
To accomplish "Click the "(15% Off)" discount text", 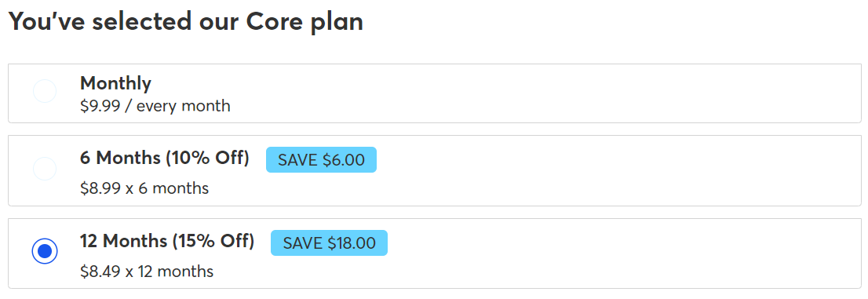I will [213, 241].
